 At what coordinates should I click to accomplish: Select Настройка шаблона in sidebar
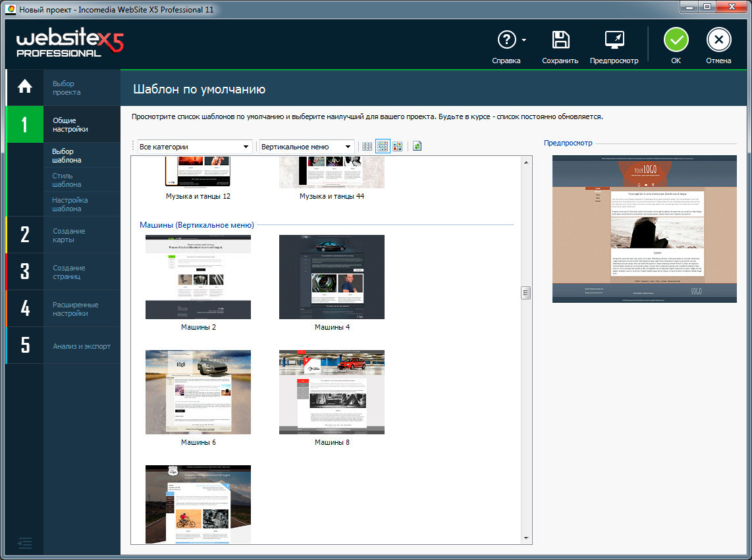[70, 204]
